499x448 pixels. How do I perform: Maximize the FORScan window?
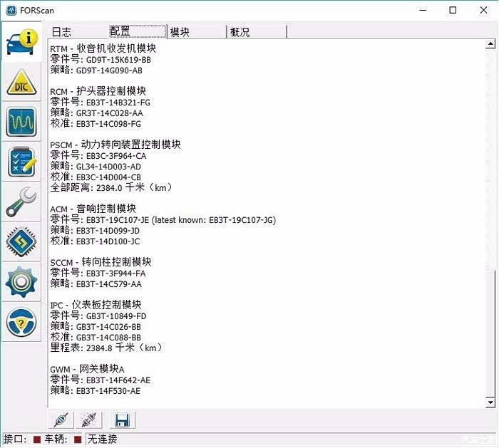[x=453, y=10]
